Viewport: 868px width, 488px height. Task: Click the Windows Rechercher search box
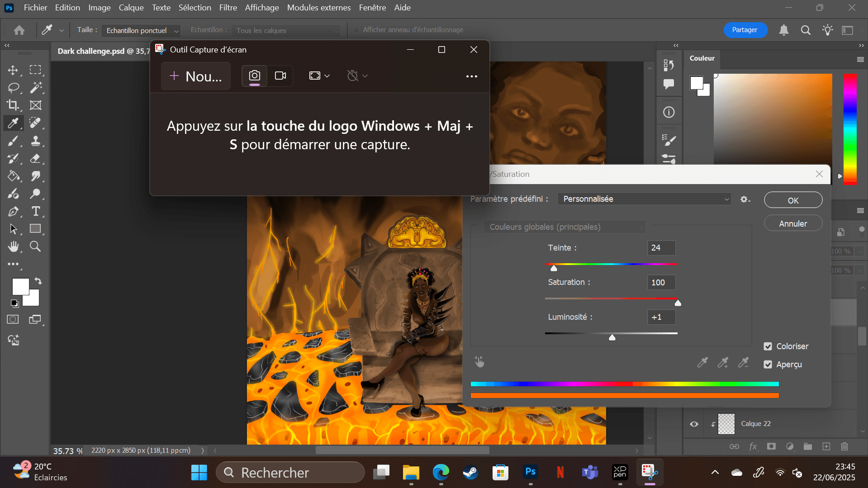point(290,473)
